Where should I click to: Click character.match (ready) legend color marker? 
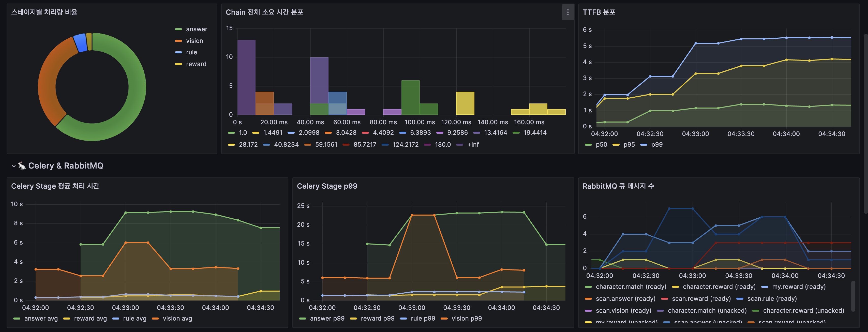click(588, 287)
